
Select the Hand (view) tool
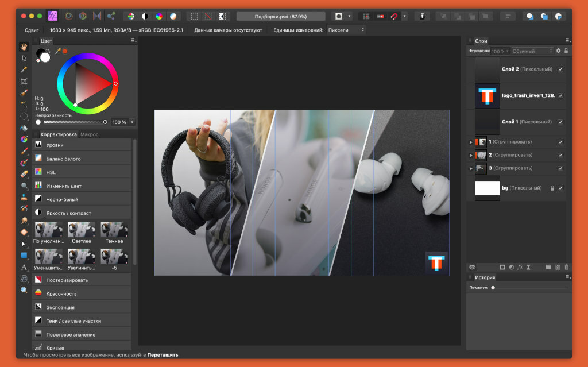click(24, 47)
